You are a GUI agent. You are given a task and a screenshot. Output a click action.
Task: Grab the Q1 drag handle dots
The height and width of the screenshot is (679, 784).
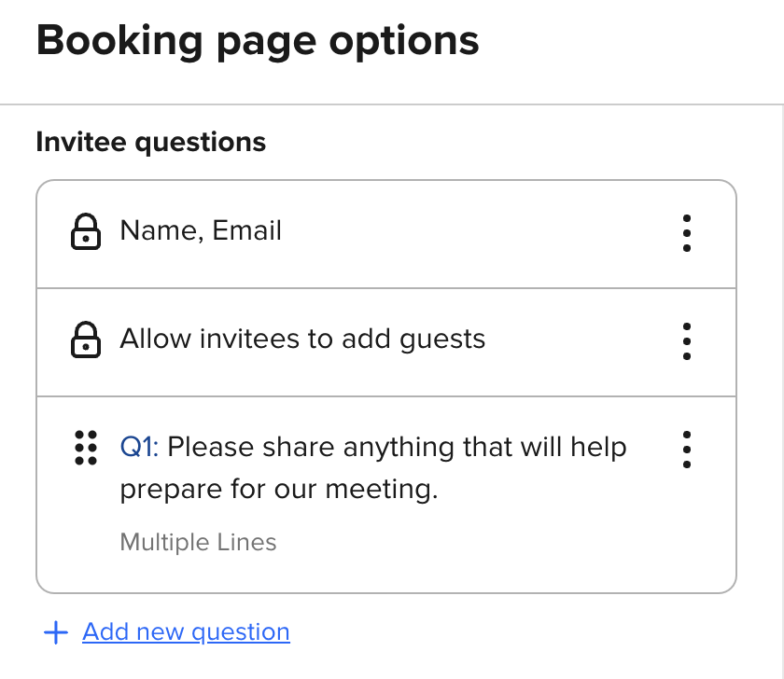(86, 448)
